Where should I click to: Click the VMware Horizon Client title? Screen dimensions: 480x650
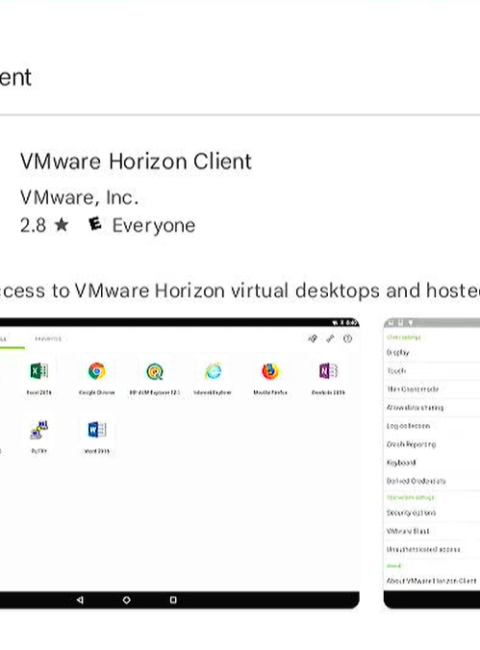click(x=136, y=161)
